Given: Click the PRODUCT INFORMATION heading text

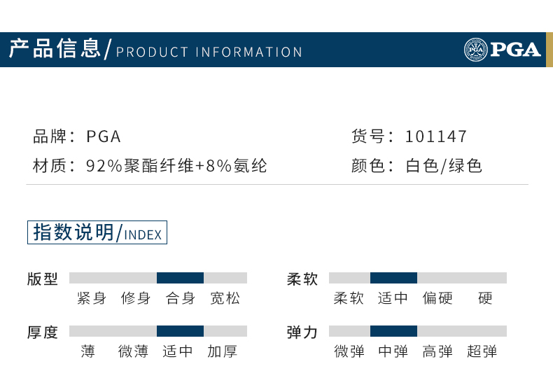Looking at the screenshot, I should (209, 52).
